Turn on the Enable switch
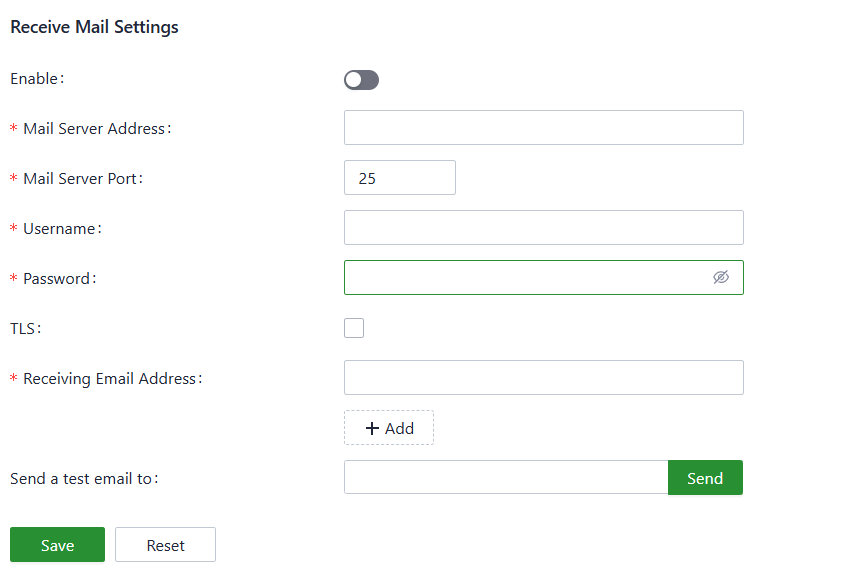864x580 pixels. click(x=361, y=80)
